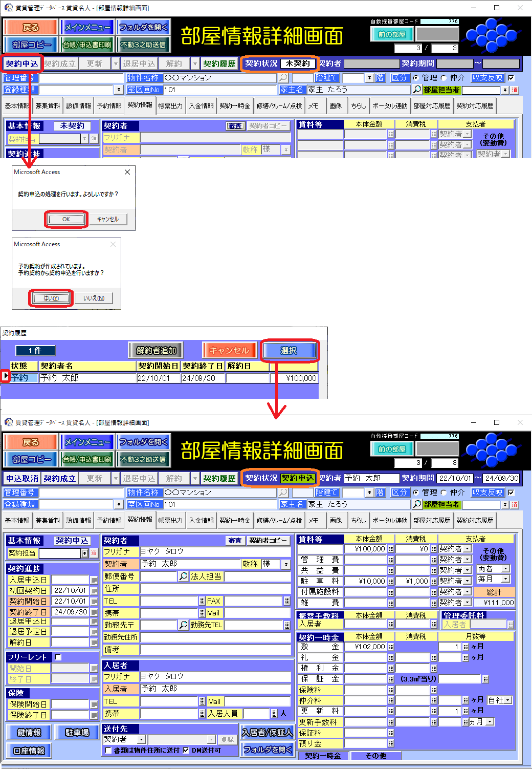
Task: Toggle the フリーレント checkbox
Action: 58,657
